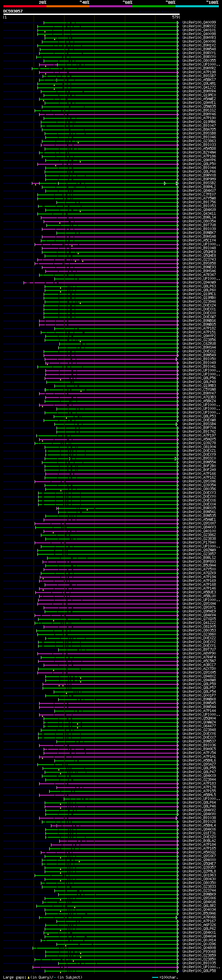
Task: Select the UniRef100_Q0JH14 label
Action: point(199,940)
